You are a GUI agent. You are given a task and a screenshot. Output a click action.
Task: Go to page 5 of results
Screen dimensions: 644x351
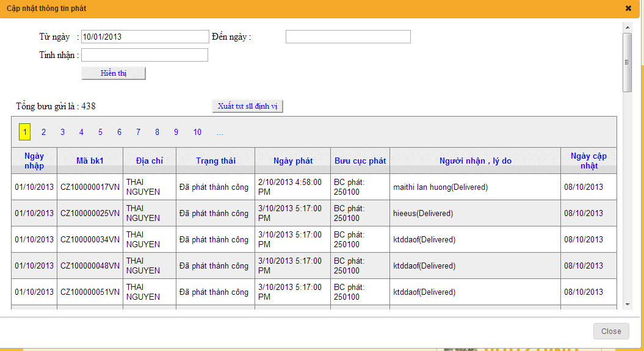click(x=100, y=132)
